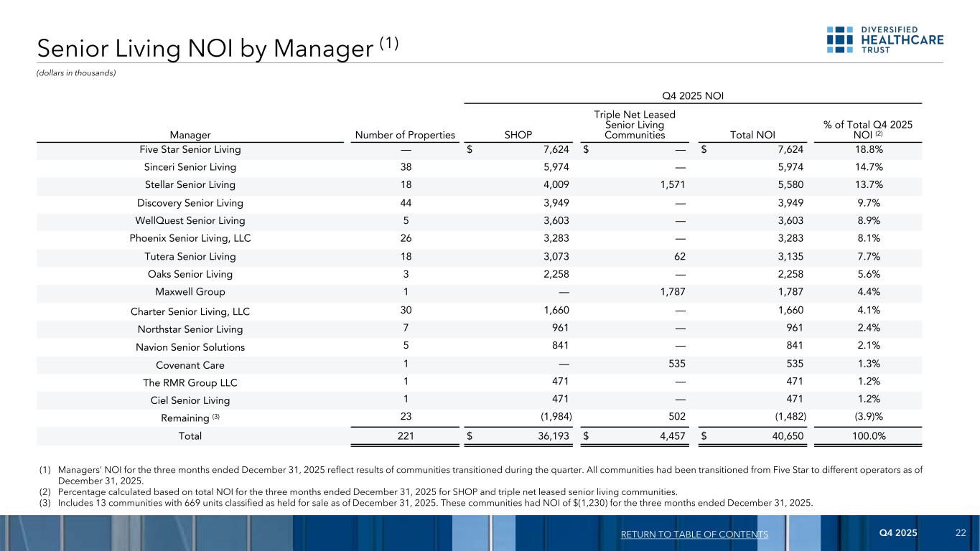Click the Phoenix Senior Living, LLC manager name
980x551 pixels.
[190, 238]
